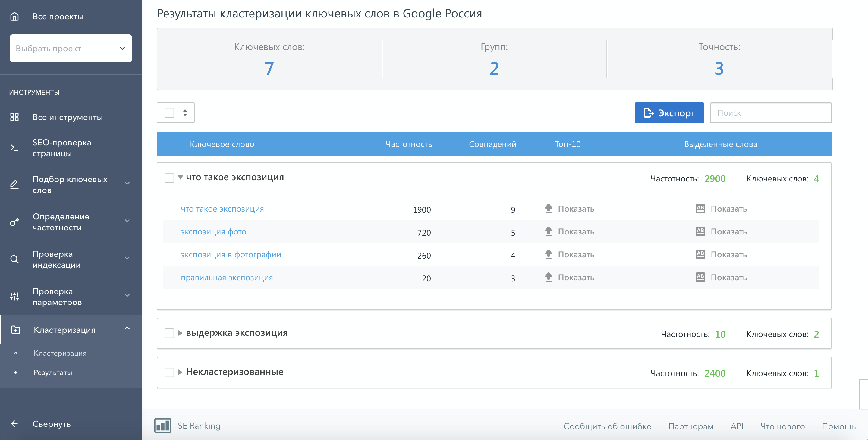Screen dimensions: 868x440
Task: Open Все проекты in the sidebar
Action: 58,16
